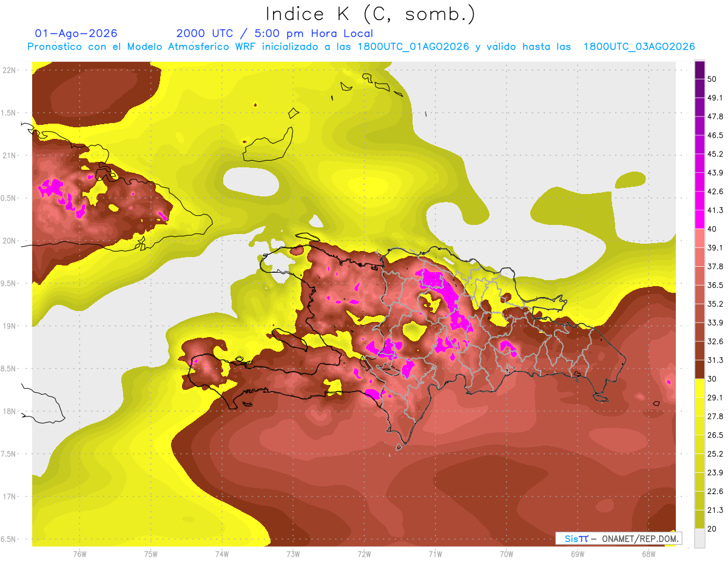The width and height of the screenshot is (728, 562).
Task: Click the legend value 30
Action: tap(713, 379)
